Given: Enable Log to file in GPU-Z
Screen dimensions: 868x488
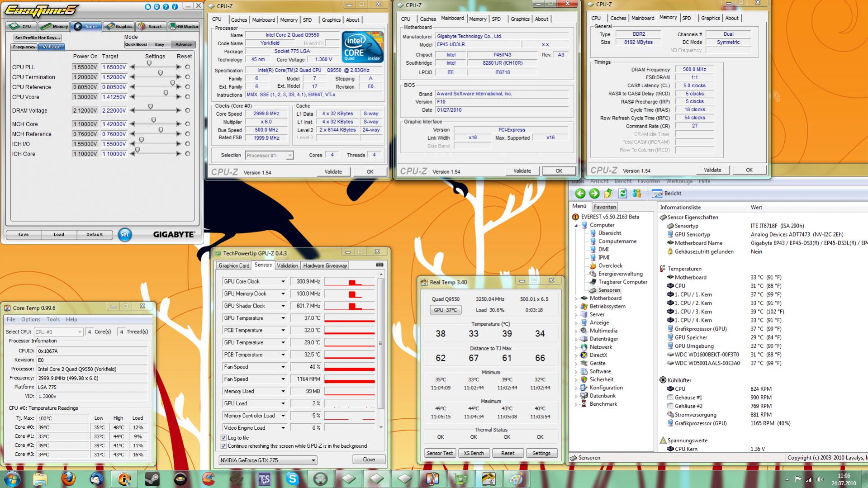Looking at the screenshot, I should [x=223, y=438].
